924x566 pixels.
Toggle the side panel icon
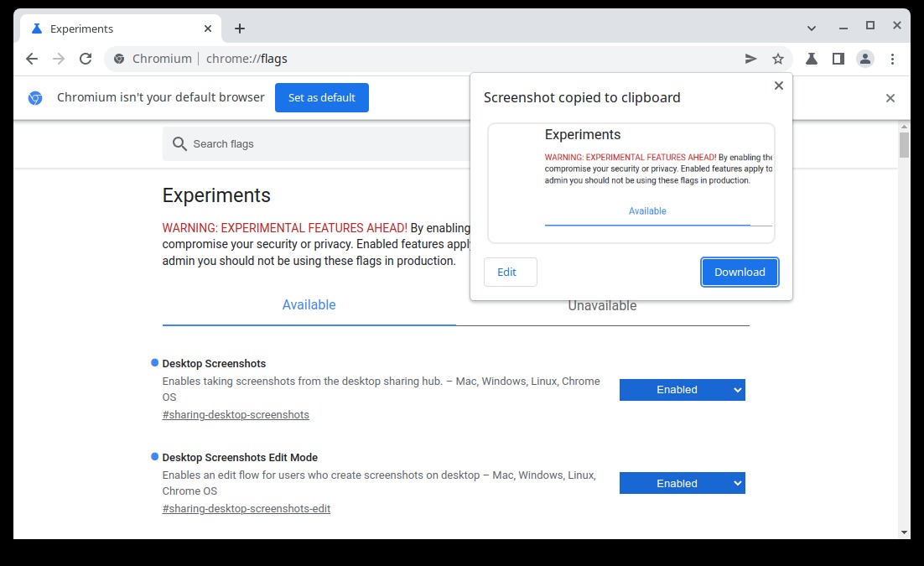[838, 59]
